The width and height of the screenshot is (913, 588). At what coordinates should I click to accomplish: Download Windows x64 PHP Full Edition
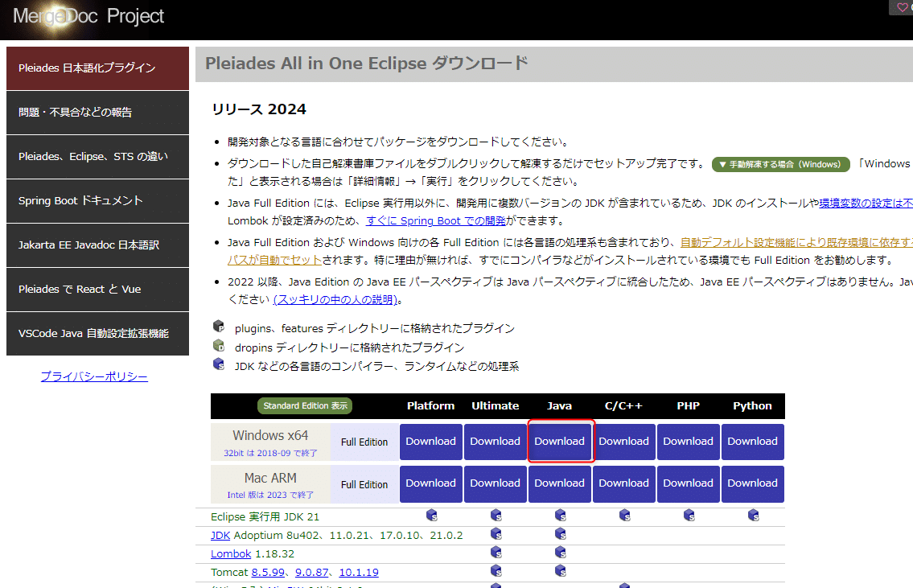pyautogui.click(x=689, y=442)
